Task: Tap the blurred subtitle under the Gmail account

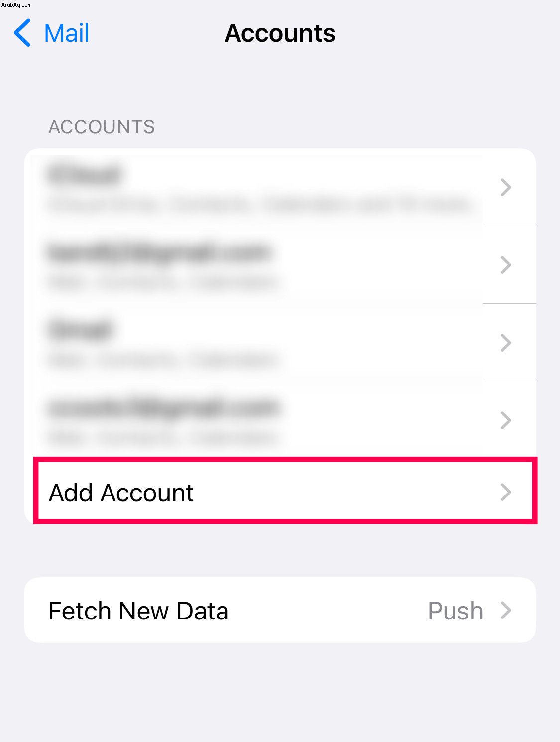Action: (x=163, y=360)
